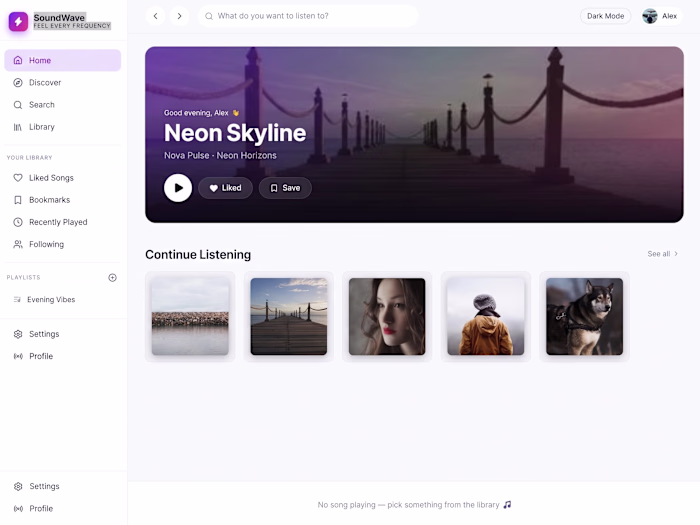The height and width of the screenshot is (525, 700).
Task: Open the Home menu item
Action: 62,60
